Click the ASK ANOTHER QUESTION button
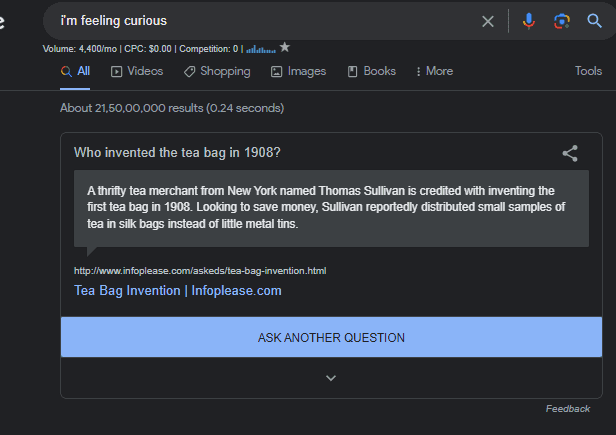 [331, 337]
